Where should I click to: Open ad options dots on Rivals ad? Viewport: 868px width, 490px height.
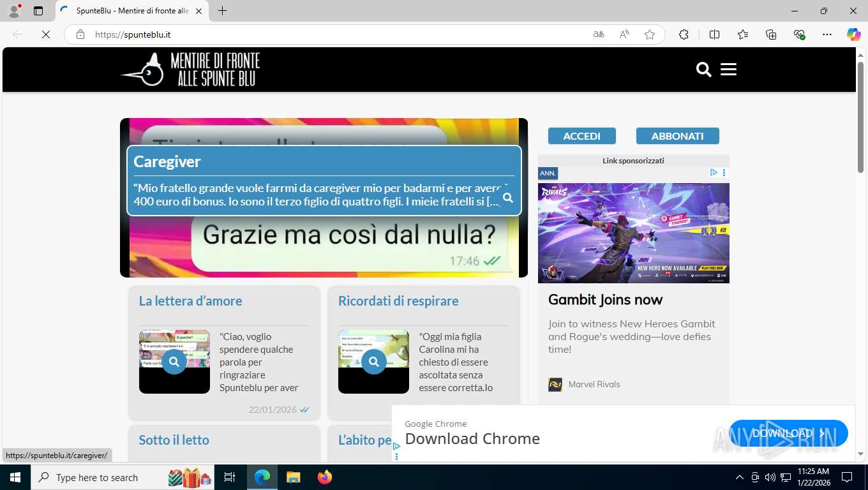point(724,172)
